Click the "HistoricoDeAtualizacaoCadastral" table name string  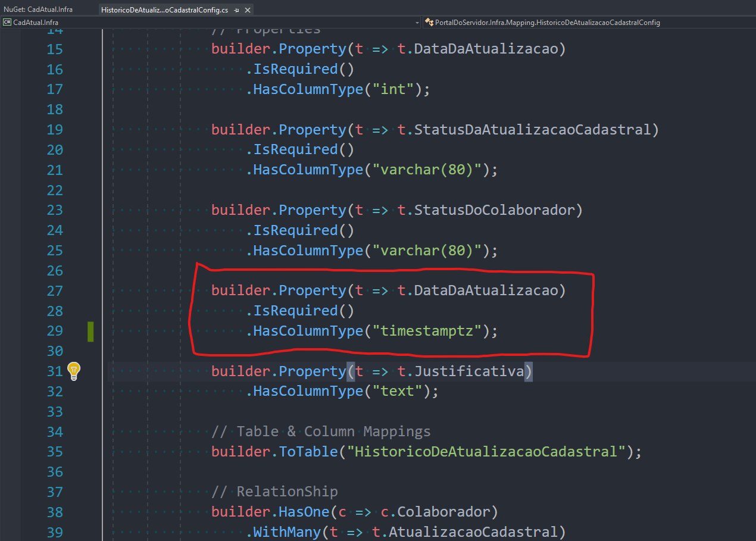click(486, 452)
